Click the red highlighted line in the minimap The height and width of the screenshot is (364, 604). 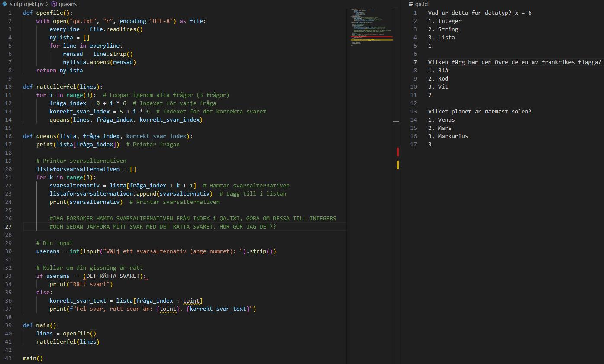pyautogui.click(x=371, y=38)
